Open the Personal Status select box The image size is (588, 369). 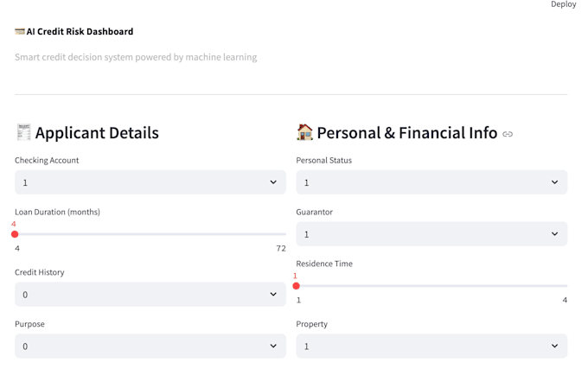(x=431, y=182)
